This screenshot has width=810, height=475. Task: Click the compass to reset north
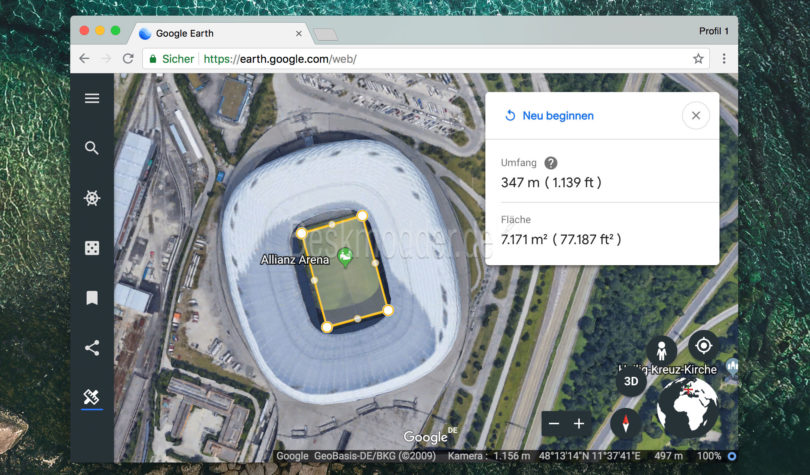626,423
